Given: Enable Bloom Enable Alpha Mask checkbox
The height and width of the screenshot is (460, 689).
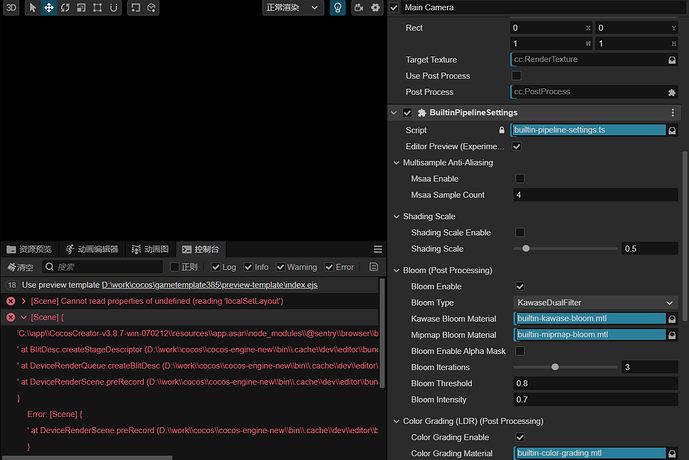Looking at the screenshot, I should click(x=520, y=351).
